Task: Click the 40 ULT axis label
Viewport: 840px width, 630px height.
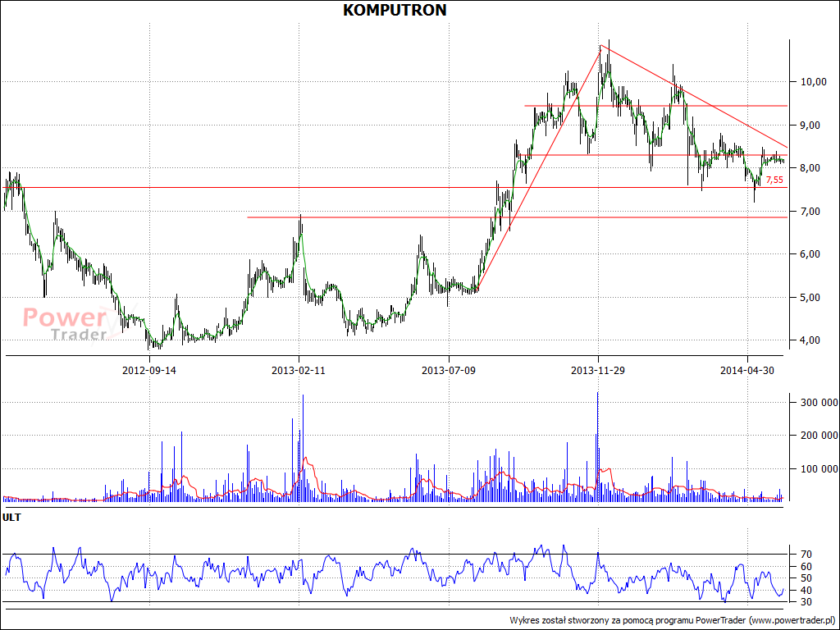Action: pos(806,591)
